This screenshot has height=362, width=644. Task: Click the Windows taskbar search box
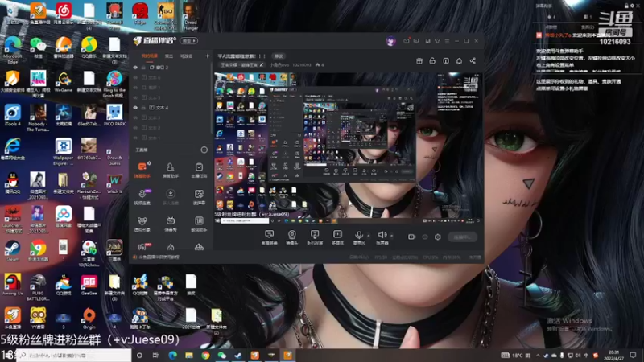(x=74, y=355)
